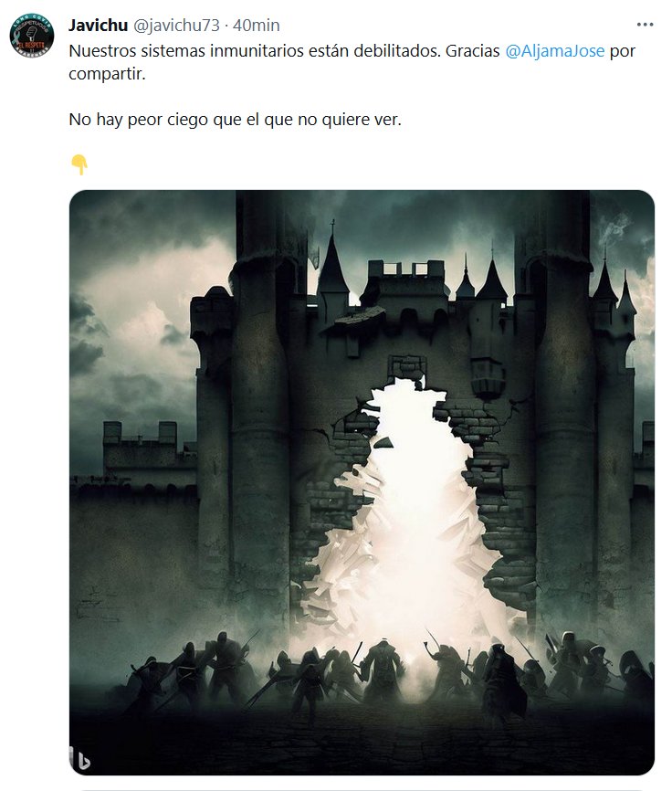Follow the @AljamaJose mention link
The image size is (672, 791).
click(554, 51)
